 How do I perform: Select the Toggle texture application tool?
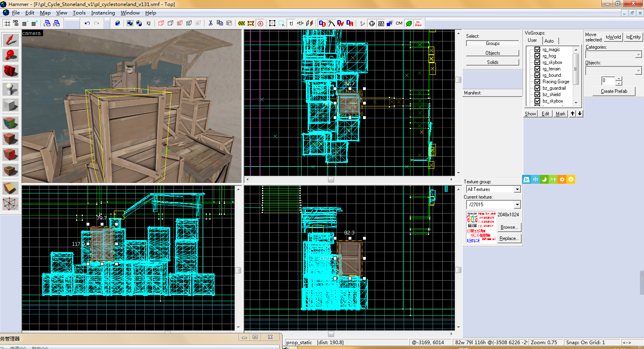(10, 122)
